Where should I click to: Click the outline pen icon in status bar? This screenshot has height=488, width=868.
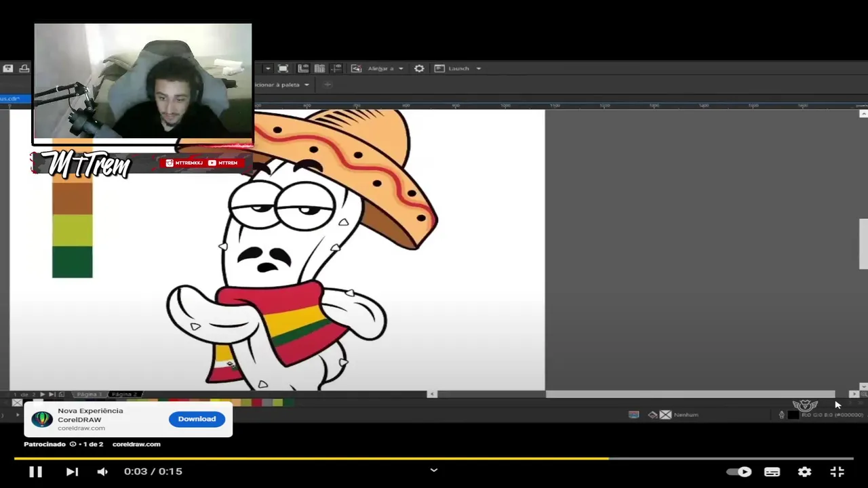click(x=781, y=415)
